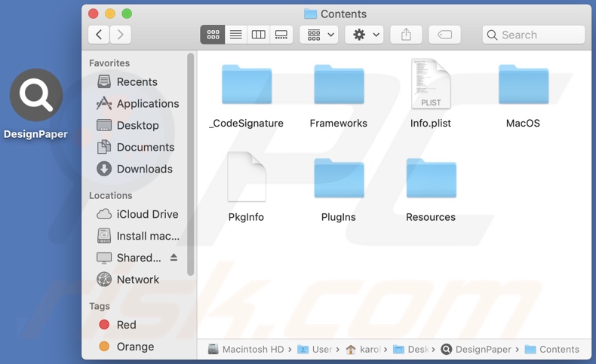Zoom the Contents window with green button
The width and height of the screenshot is (596, 364).
pos(127,14)
